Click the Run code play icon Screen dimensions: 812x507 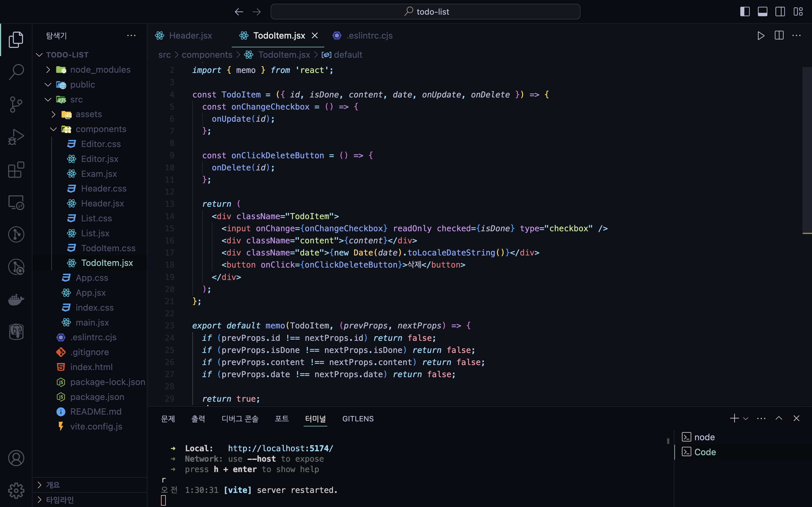(x=761, y=35)
